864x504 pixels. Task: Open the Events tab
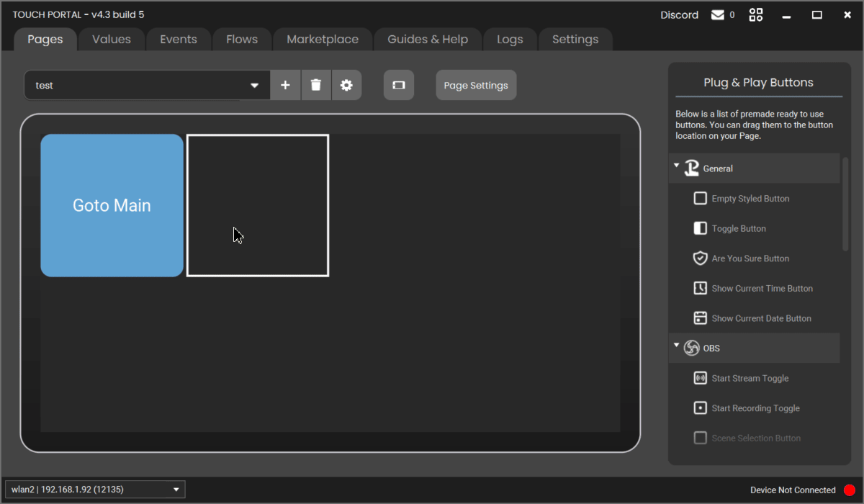click(x=179, y=40)
